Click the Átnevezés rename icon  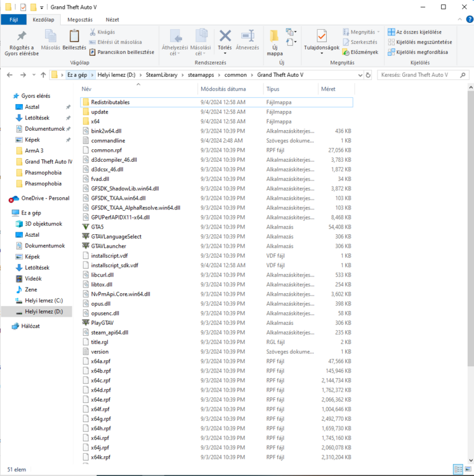click(x=247, y=36)
